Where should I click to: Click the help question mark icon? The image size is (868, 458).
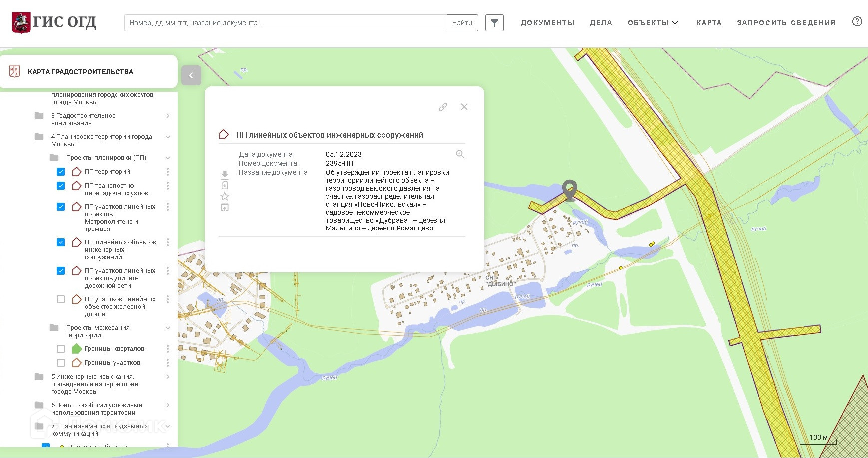(x=857, y=21)
